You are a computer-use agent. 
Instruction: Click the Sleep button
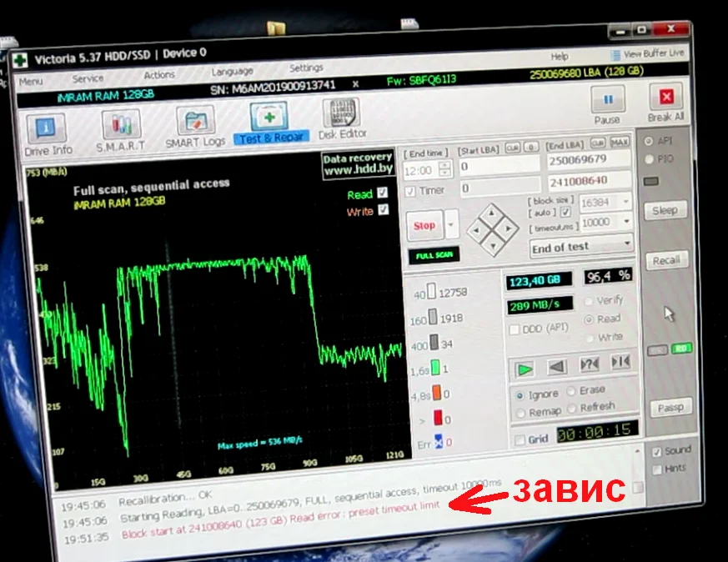[665, 210]
